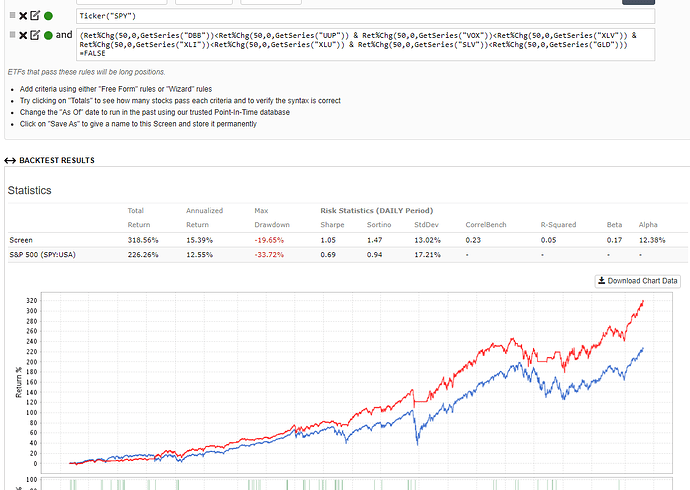The image size is (690, 490).
Task: Click the Download Chart Data button
Action: pos(638,281)
